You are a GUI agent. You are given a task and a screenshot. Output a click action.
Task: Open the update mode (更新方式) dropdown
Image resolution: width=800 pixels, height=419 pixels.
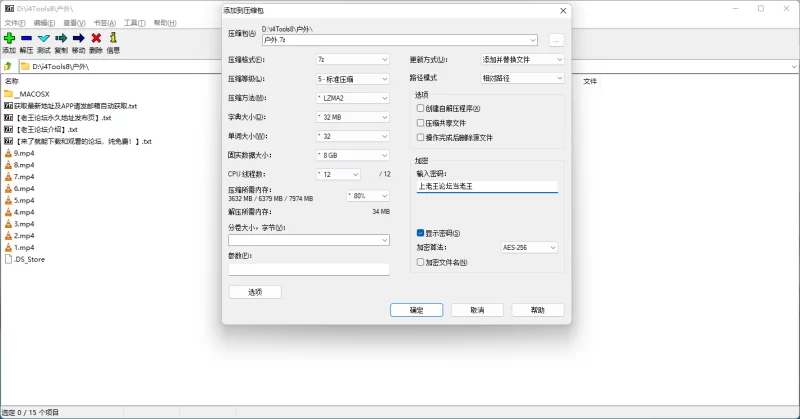click(522, 60)
